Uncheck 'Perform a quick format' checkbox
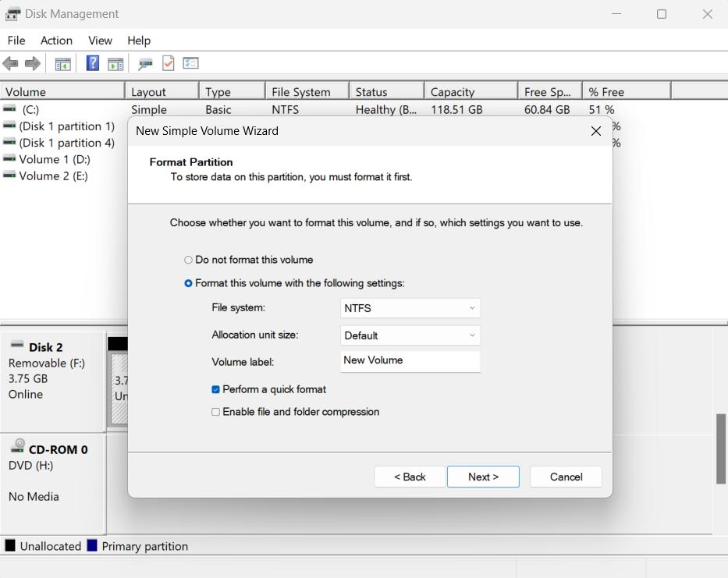 pyautogui.click(x=216, y=389)
